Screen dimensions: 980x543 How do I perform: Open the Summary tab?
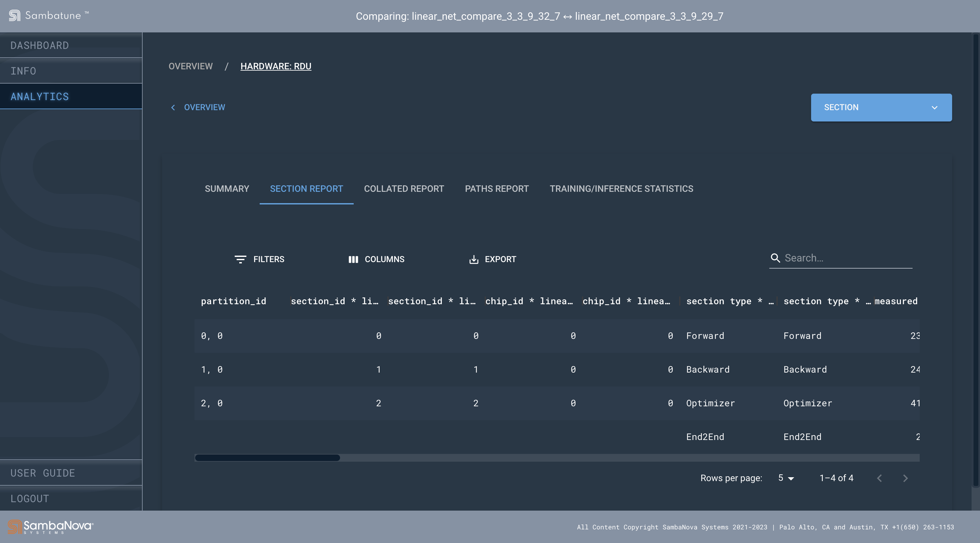click(x=227, y=188)
